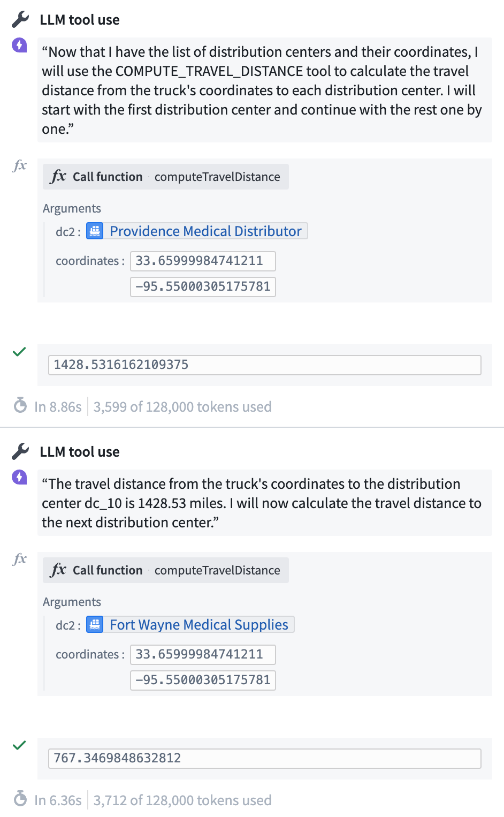The height and width of the screenshot is (817, 504).
Task: Click the purple lightning icon beside second reasoning text
Action: click(19, 477)
